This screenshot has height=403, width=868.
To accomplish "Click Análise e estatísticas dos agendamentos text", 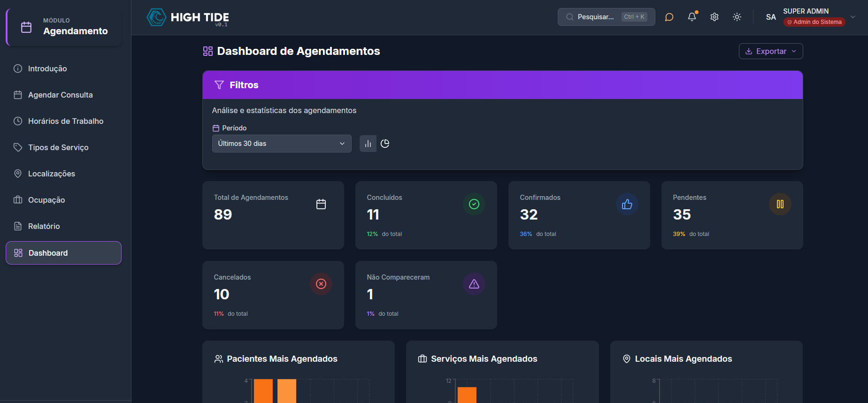I will click(284, 110).
